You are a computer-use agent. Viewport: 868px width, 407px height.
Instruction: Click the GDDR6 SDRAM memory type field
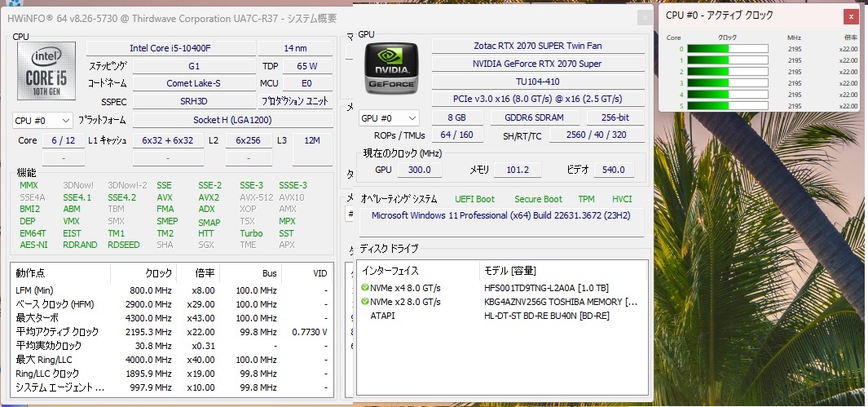(535, 118)
